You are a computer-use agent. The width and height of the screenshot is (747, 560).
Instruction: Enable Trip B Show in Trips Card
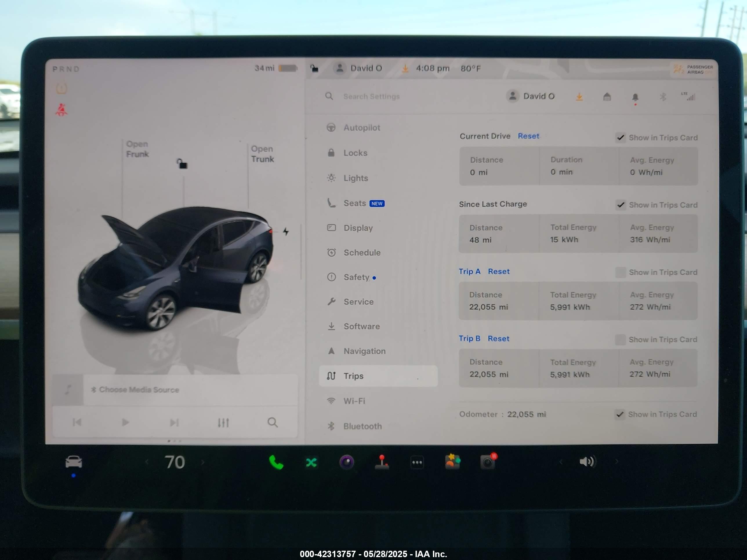click(x=620, y=340)
